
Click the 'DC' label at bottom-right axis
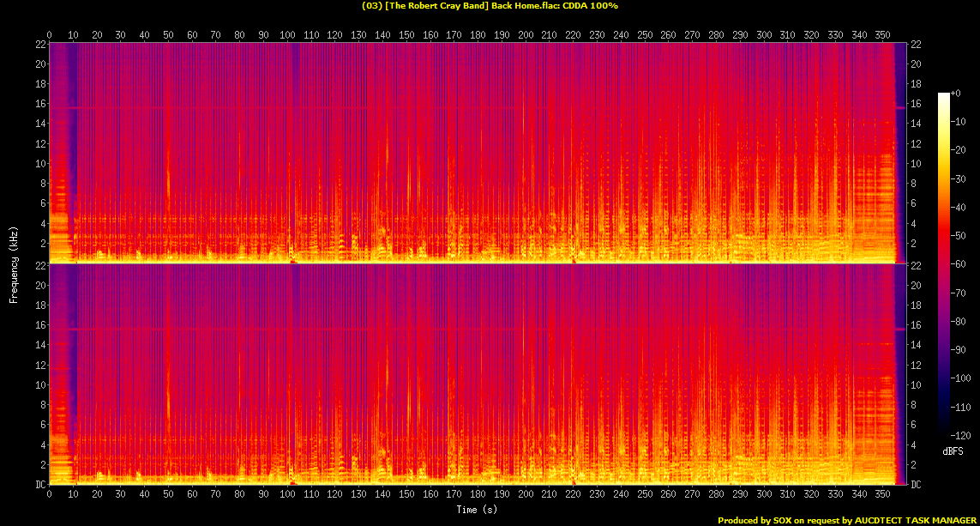[x=916, y=485]
